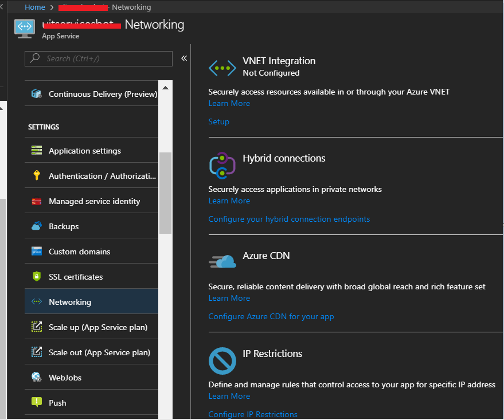The image size is (504, 420).
Task: Open WebJobs menu item
Action: (91, 377)
